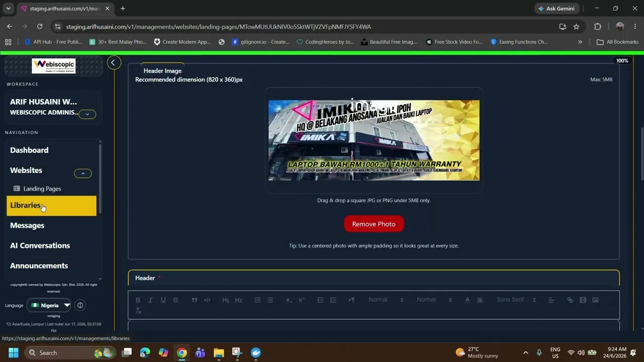The height and width of the screenshot is (362, 644).
Task: Collapse sidebar with back arrow button
Action: 113,62
